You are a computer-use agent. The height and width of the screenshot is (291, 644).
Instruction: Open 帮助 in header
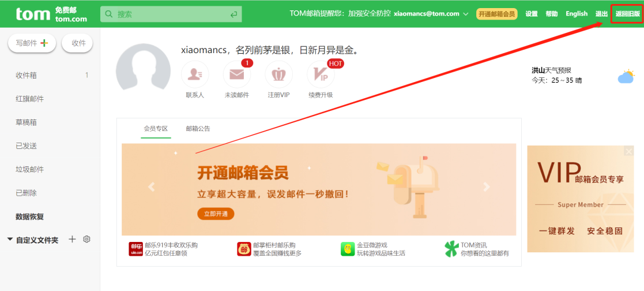552,14
